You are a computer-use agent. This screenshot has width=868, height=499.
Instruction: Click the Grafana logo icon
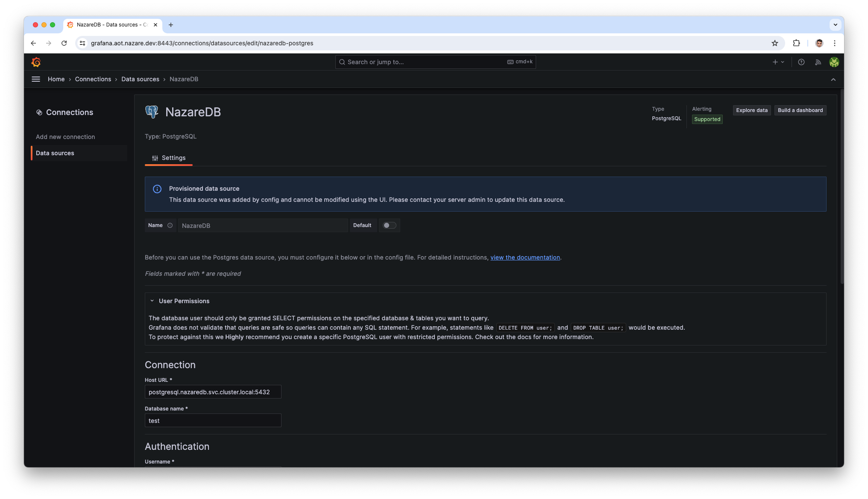coord(36,62)
